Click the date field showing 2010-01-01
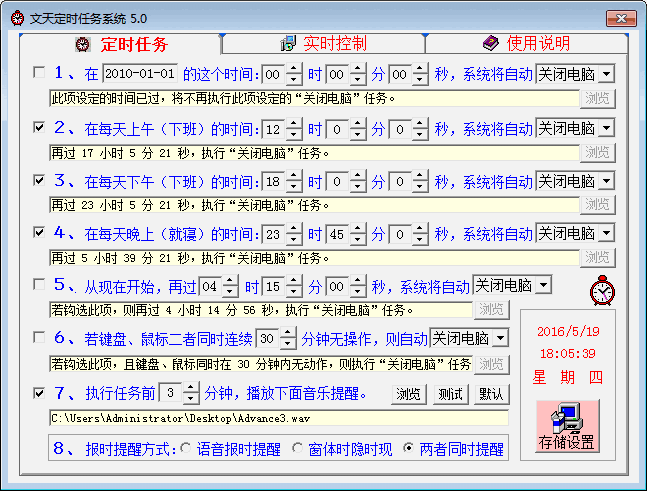The width and height of the screenshot is (647, 491). pos(140,74)
